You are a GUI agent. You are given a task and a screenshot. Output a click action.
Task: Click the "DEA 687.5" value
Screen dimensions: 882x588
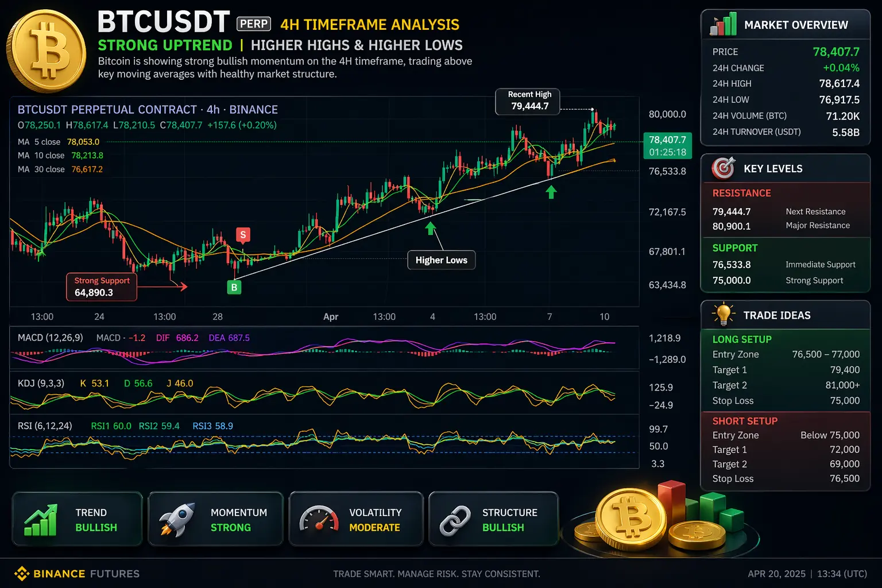229,338
